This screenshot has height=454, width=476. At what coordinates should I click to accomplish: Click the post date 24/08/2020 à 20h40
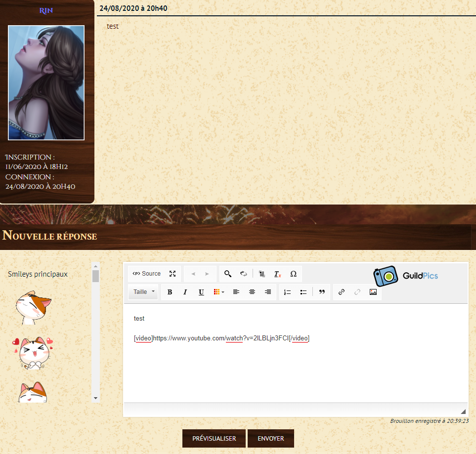click(x=133, y=8)
